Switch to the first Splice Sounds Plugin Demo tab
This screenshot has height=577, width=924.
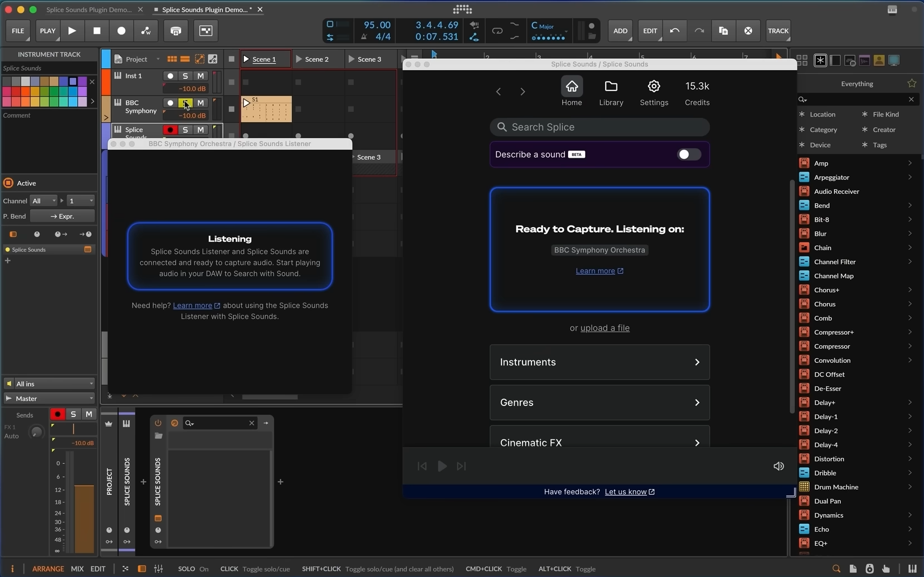(x=89, y=9)
